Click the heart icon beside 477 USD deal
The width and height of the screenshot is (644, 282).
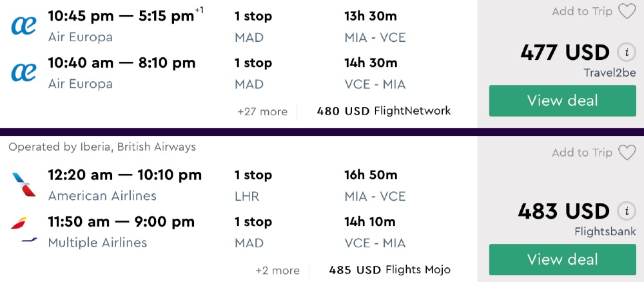coord(627,12)
